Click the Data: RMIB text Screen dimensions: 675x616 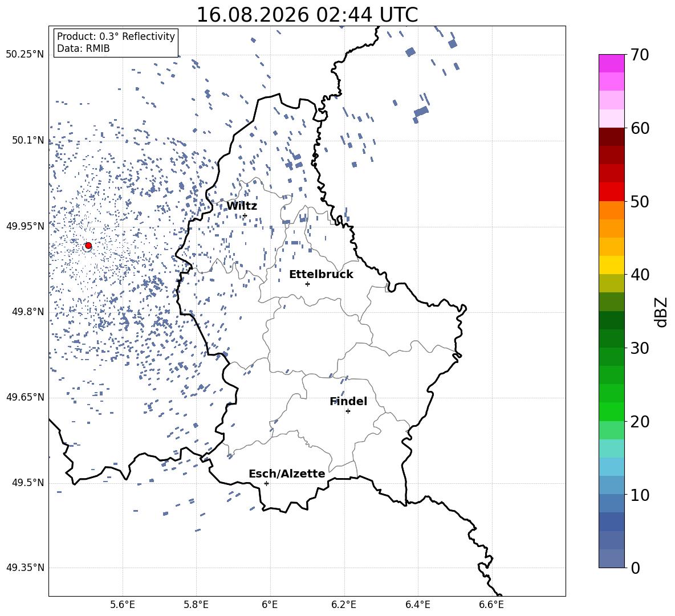click(x=83, y=48)
